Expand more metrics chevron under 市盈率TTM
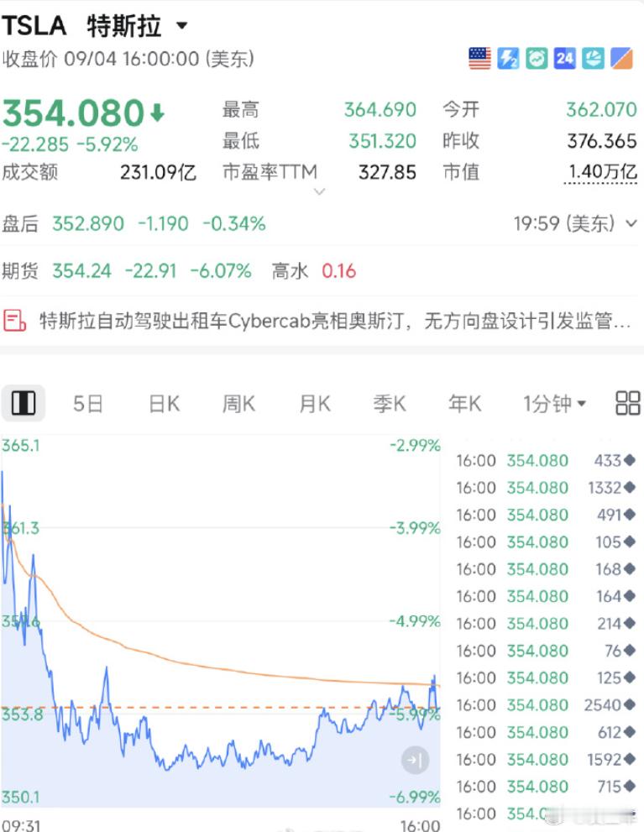Viewport: 644px width, 832px height. [319, 191]
